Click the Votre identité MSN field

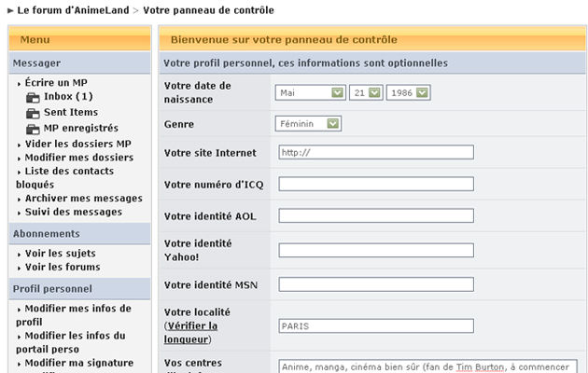[376, 284]
